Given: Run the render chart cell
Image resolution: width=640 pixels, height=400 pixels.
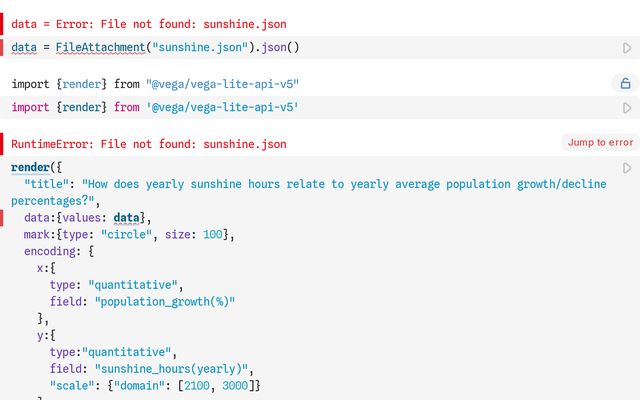Looking at the screenshot, I should [627, 168].
